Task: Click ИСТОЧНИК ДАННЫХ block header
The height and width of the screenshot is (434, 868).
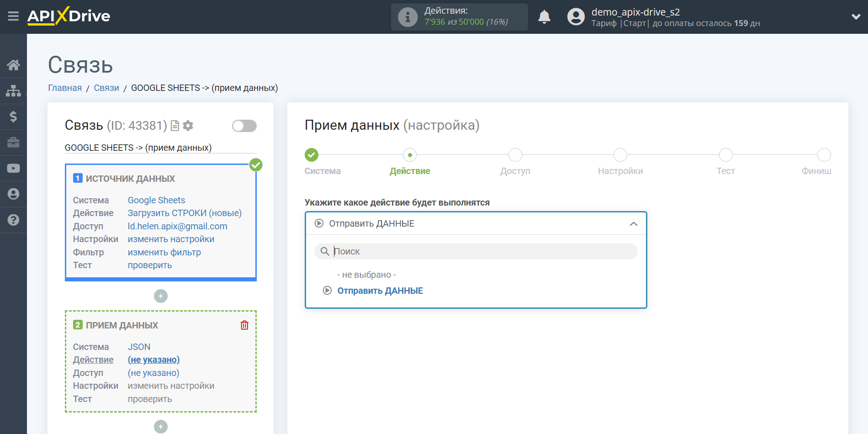Action: click(130, 179)
